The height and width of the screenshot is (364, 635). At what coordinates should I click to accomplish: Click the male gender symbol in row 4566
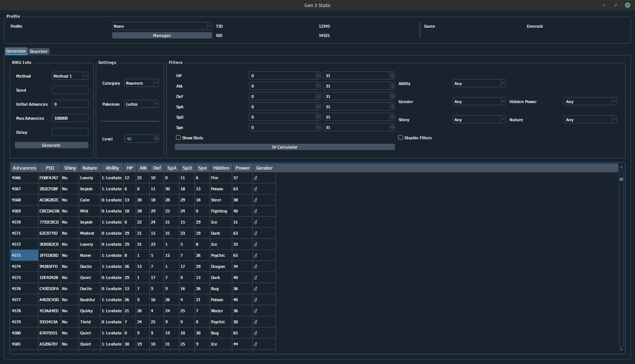click(256, 178)
